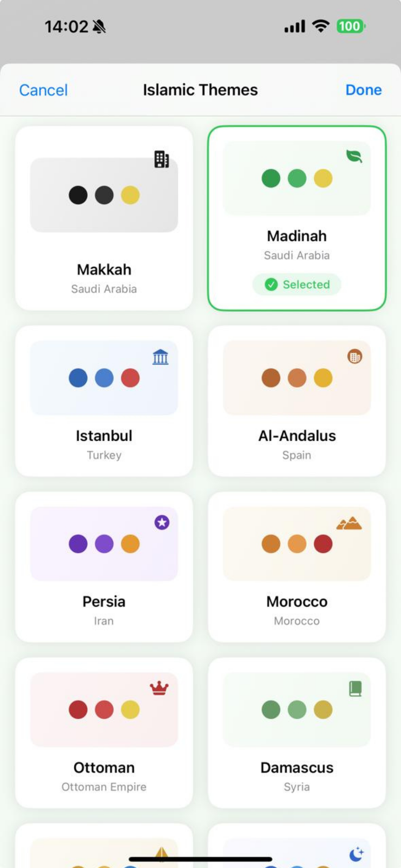This screenshot has height=868, width=401.
Task: Select the Makkah theme name
Action: pyautogui.click(x=104, y=270)
